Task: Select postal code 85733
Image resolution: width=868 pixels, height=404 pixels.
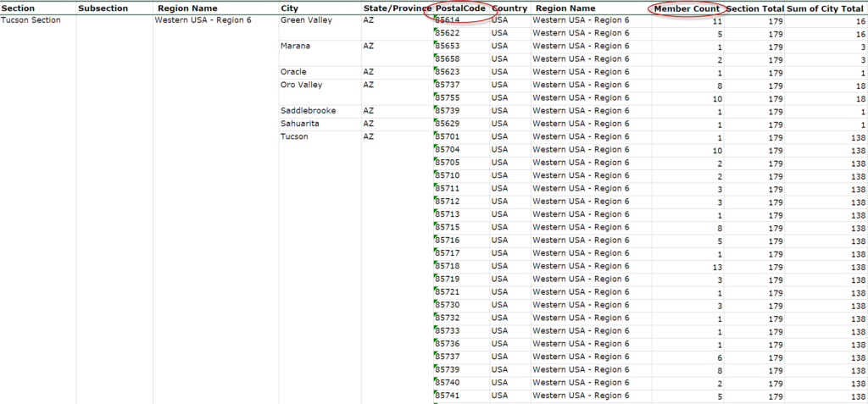Action: point(448,331)
